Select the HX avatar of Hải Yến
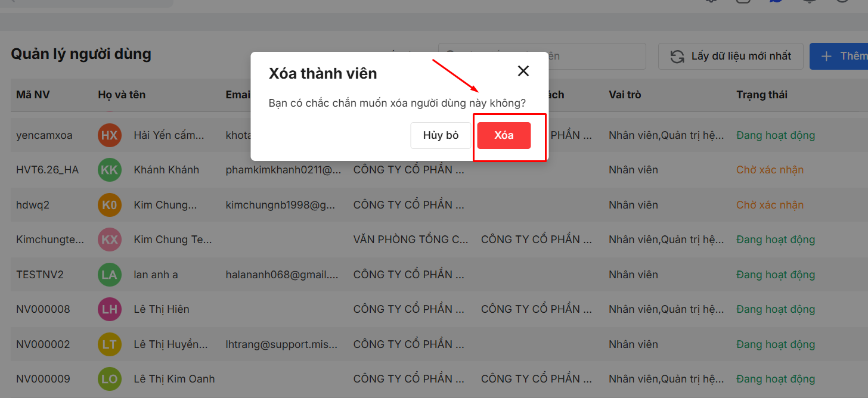 (x=109, y=135)
